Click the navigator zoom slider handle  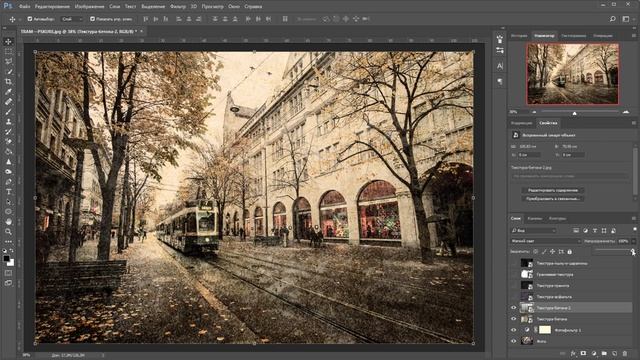point(574,113)
